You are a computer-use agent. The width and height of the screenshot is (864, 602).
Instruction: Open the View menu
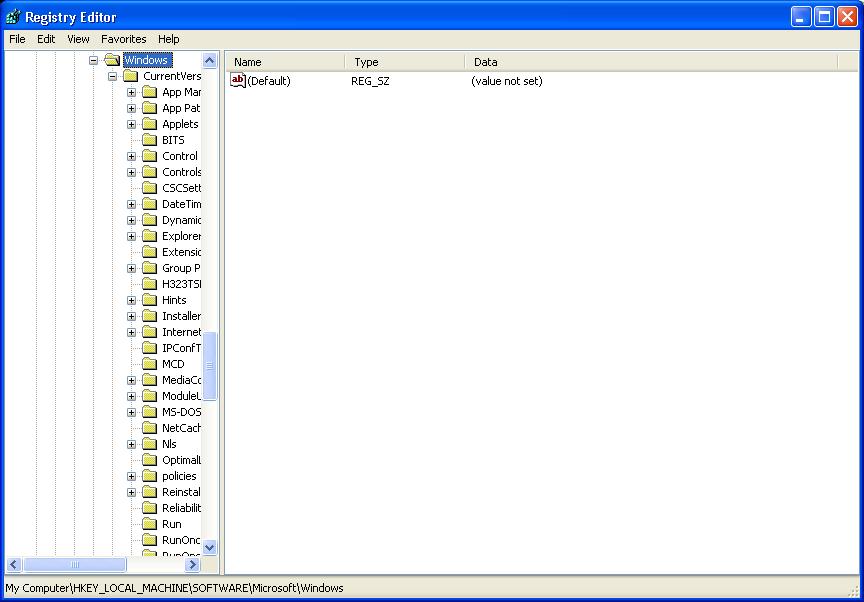78,39
